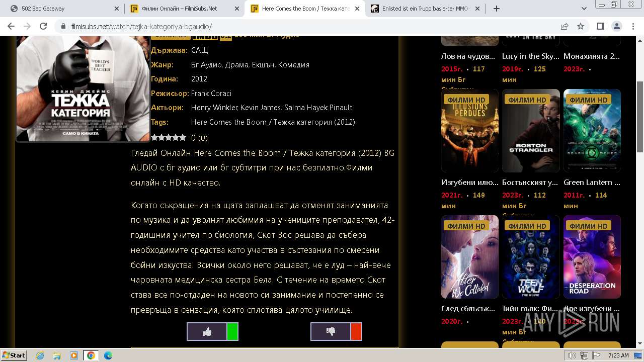Open File Explorer folder on taskbar
This screenshot has width=644, height=362.
click(57, 355)
